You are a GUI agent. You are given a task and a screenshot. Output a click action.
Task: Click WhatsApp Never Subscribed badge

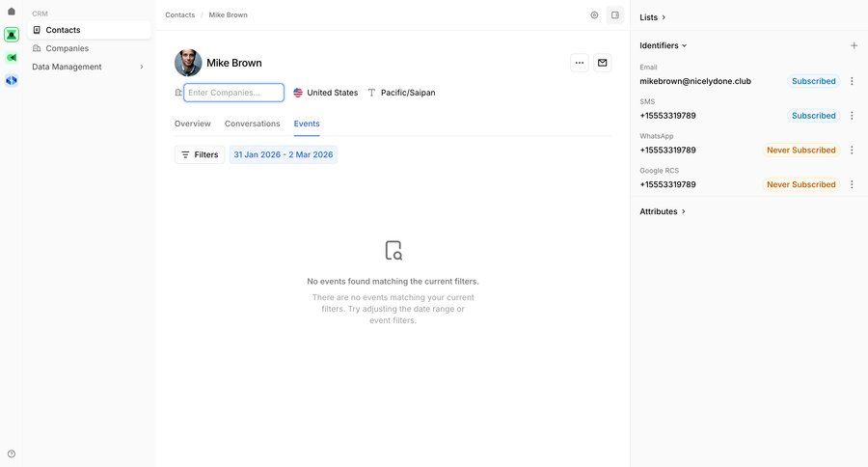point(801,150)
